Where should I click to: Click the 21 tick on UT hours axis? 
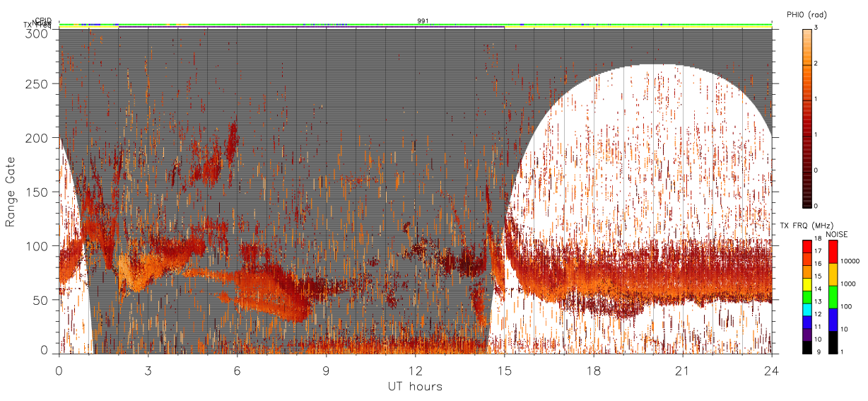[x=682, y=370]
